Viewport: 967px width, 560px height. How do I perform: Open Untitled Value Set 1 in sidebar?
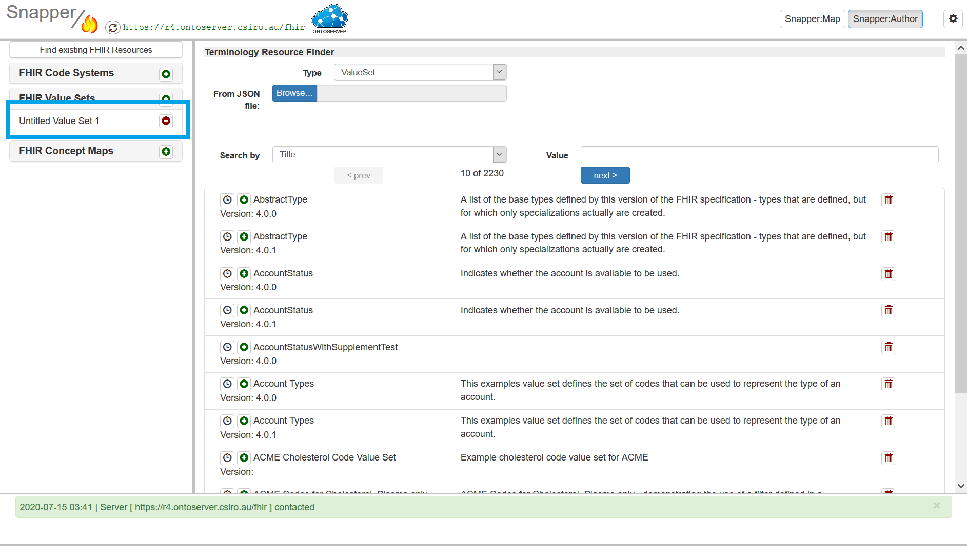[x=59, y=121]
